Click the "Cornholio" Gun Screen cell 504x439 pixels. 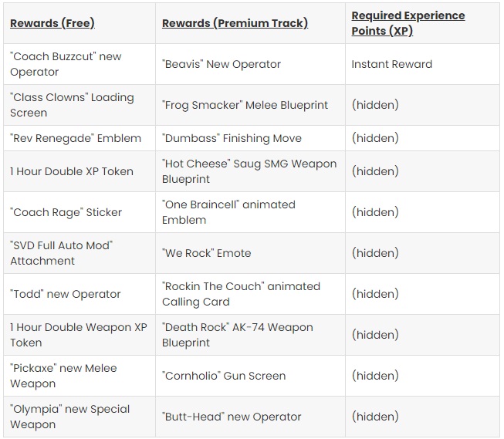coord(250,376)
